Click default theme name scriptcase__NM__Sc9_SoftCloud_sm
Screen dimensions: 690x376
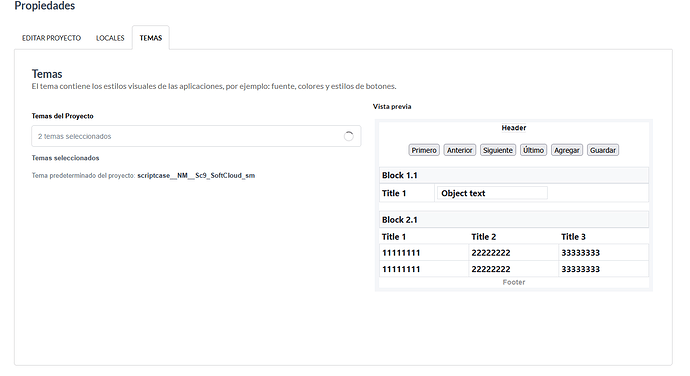[196, 175]
